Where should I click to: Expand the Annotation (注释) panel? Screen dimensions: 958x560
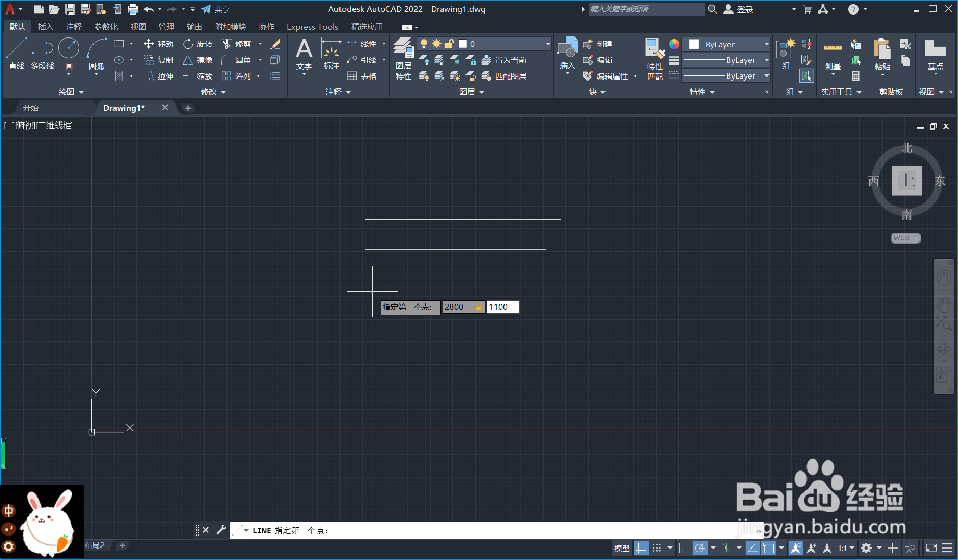point(338,92)
